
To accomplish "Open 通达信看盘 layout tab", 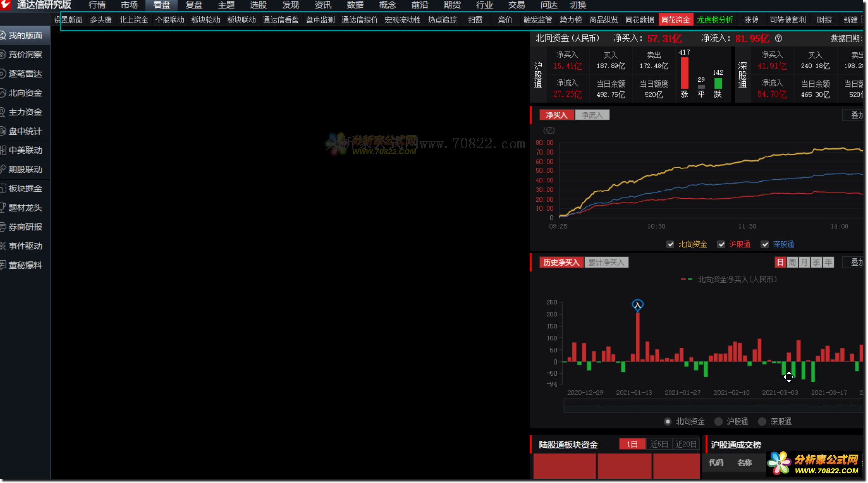I will 281,20.
